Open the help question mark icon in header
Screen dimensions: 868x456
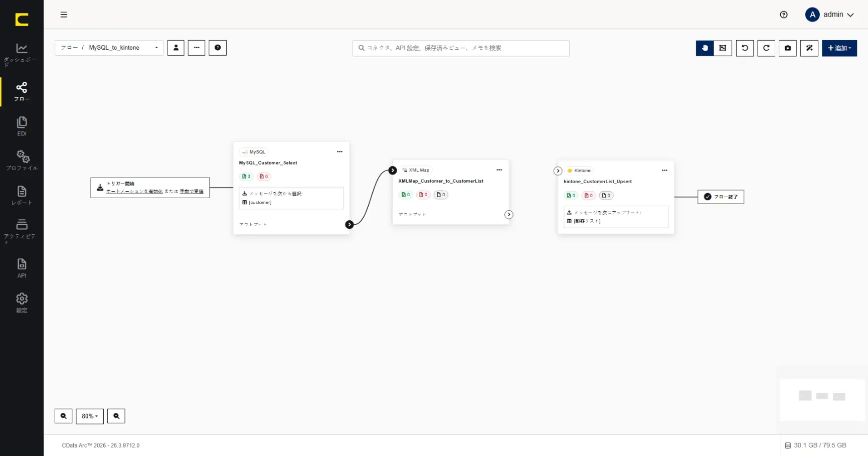[x=784, y=15]
